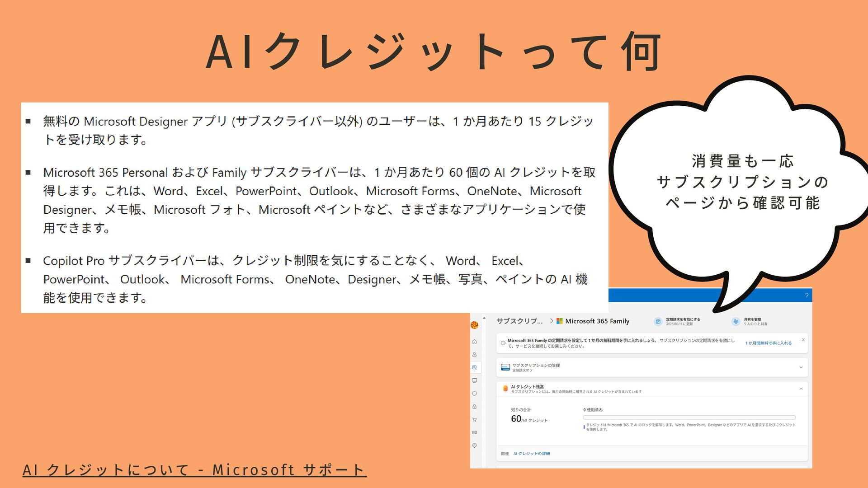868x488 pixels.
Task: Click the AI credit usage progress bar
Action: coord(689,418)
